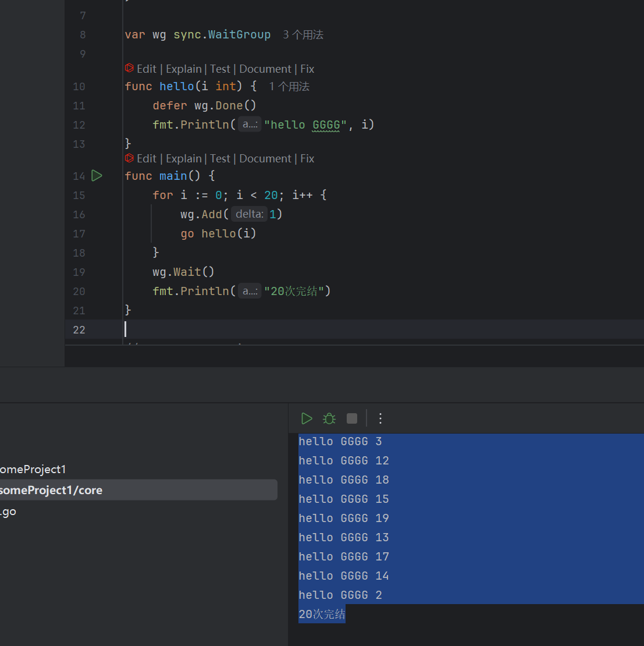
Task: Click the red AI icon above func hello
Action: [130, 69]
